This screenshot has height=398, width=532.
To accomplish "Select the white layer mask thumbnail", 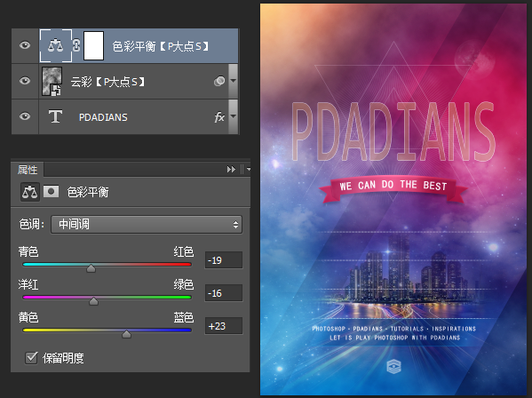I will [93, 46].
